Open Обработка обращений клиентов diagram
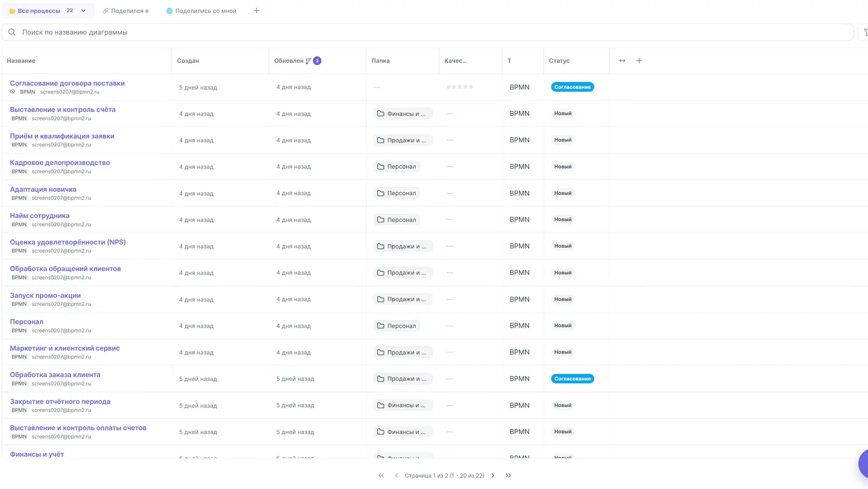The height and width of the screenshot is (489, 868). 65,269
